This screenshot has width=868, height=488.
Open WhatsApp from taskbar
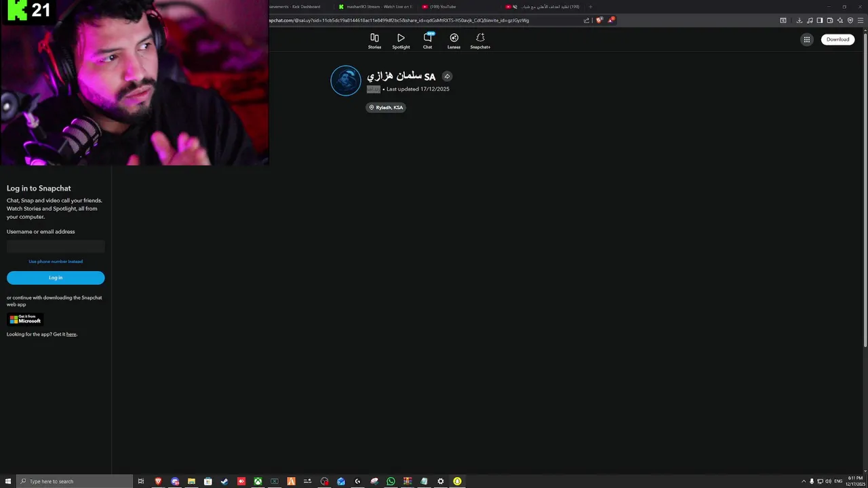[391, 481]
